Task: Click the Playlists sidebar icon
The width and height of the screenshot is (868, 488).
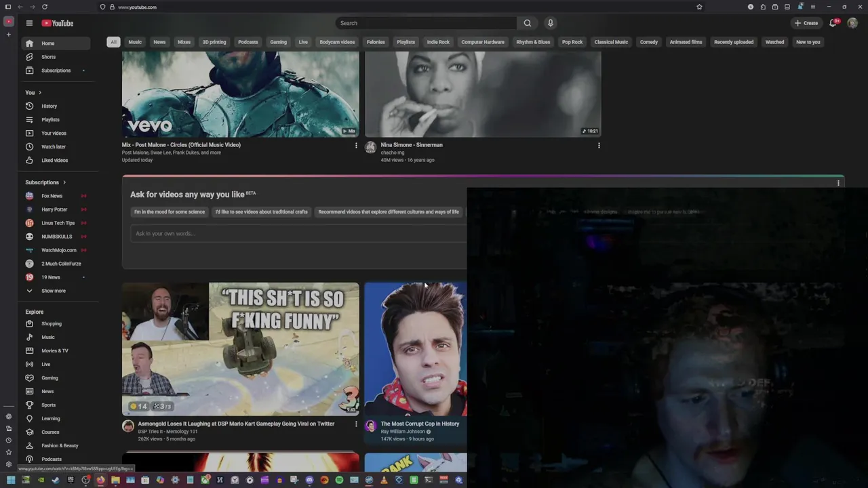Action: 29,120
